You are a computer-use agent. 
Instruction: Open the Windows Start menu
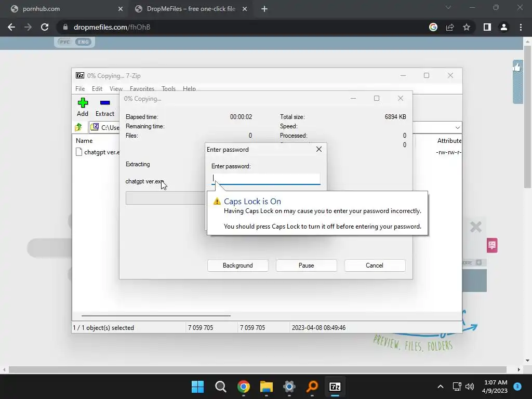(x=197, y=387)
